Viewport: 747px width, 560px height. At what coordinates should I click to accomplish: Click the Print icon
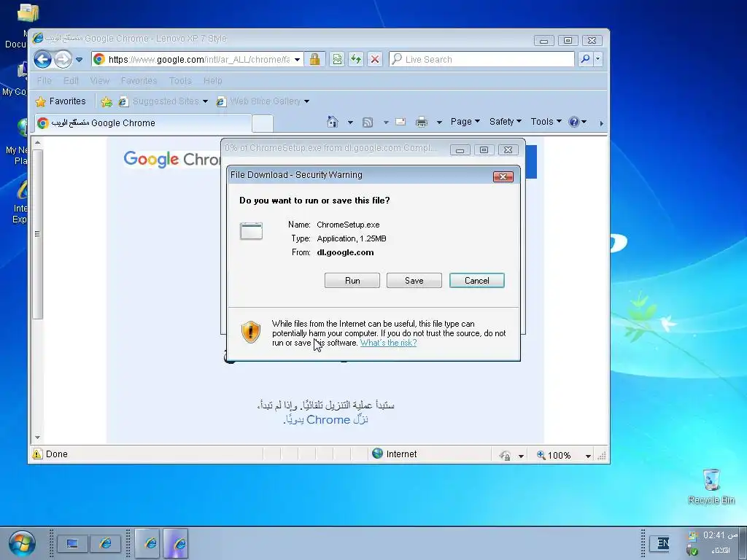(421, 122)
